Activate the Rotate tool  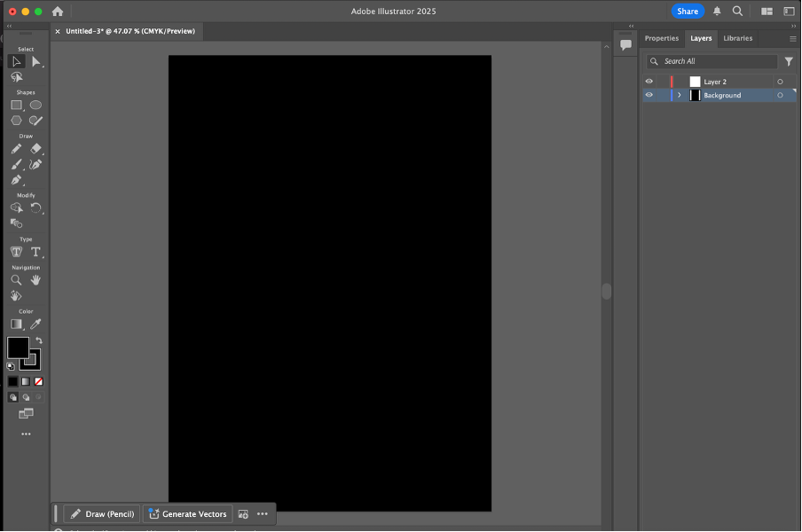[x=36, y=207]
